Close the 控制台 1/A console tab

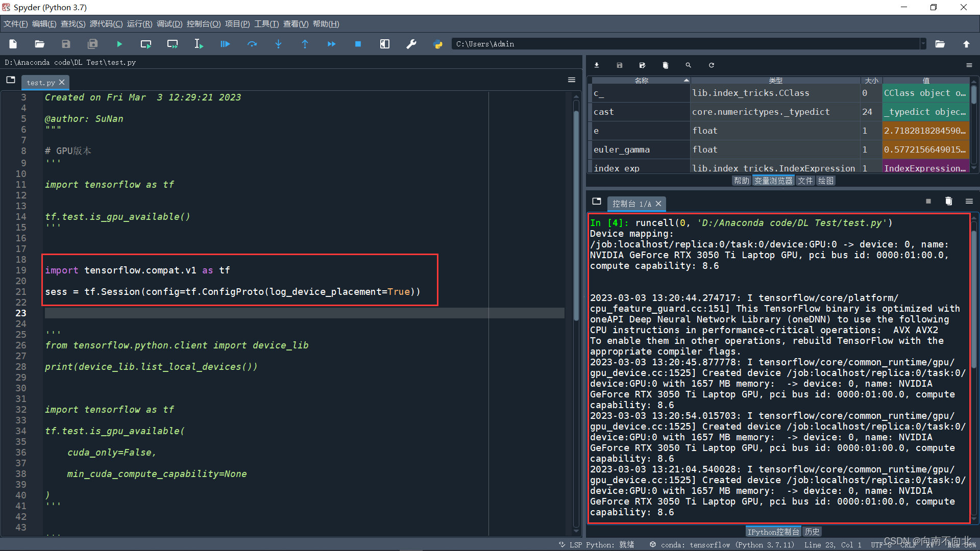(x=658, y=204)
